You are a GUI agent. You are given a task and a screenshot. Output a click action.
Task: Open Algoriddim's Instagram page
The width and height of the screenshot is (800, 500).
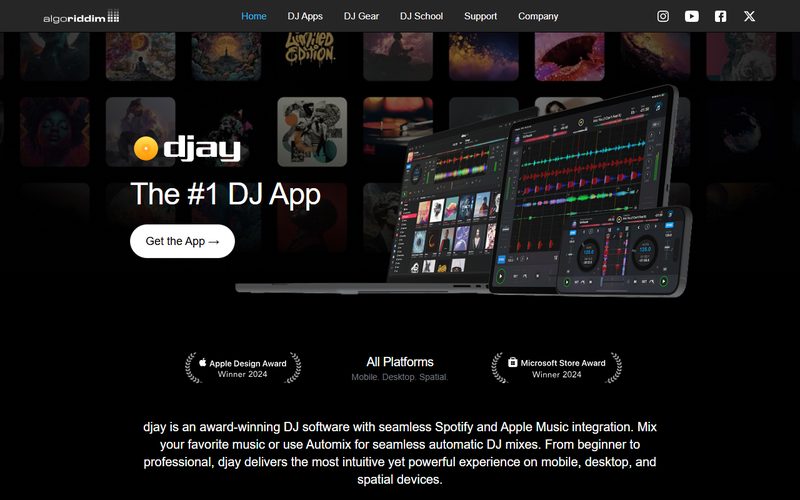pyautogui.click(x=663, y=16)
